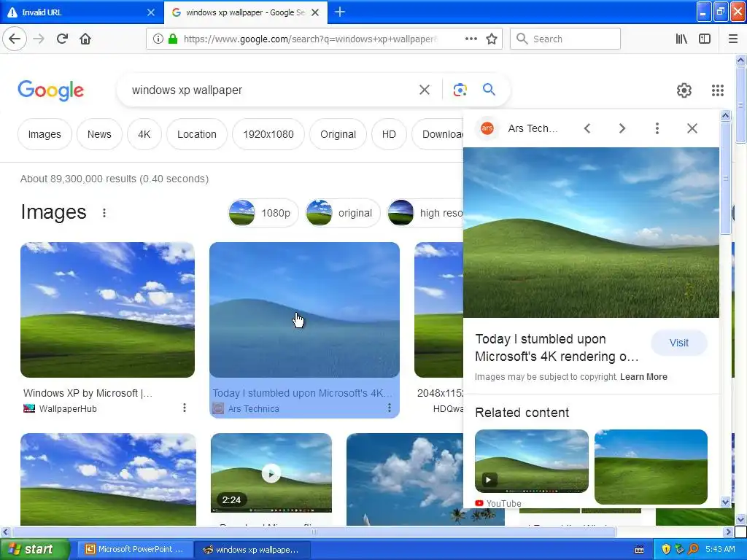Show next image in preview panel

click(622, 128)
